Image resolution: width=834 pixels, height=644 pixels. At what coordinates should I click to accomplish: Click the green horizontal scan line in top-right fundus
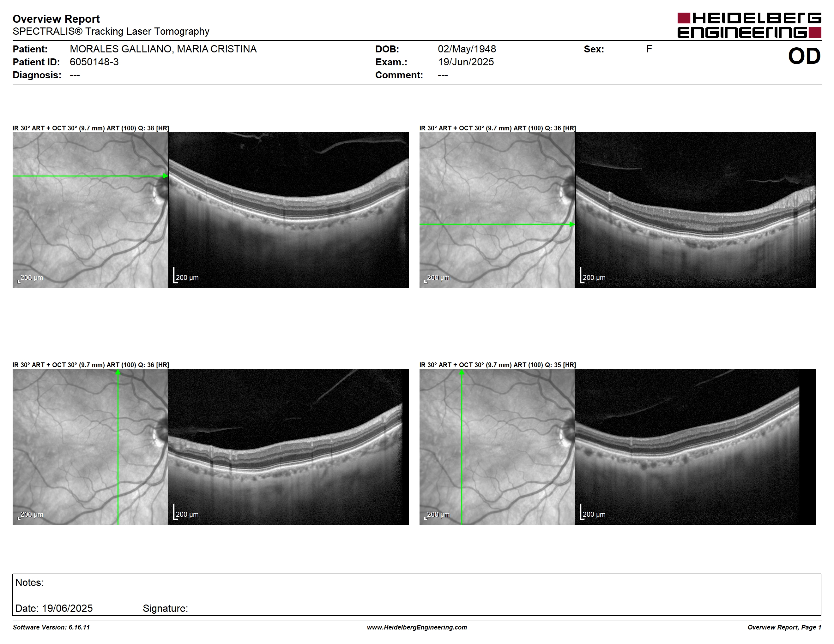pyautogui.click(x=497, y=224)
